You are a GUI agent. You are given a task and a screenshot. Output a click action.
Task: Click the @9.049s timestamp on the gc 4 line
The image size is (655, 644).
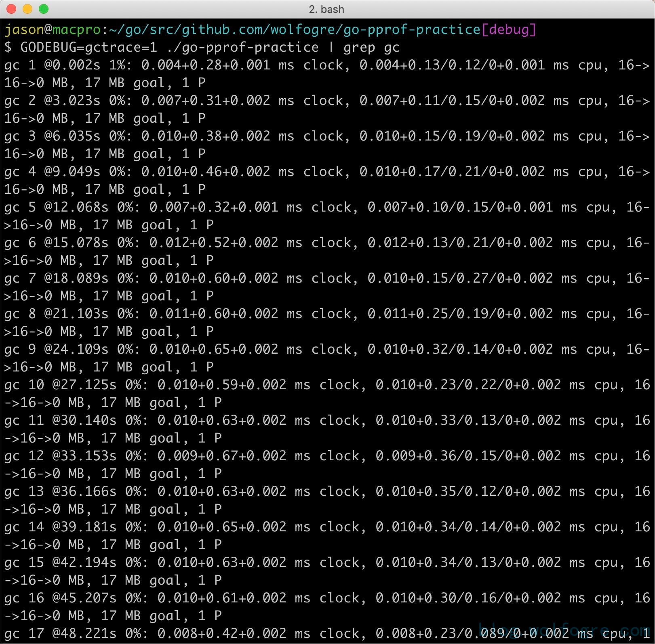[72, 172]
